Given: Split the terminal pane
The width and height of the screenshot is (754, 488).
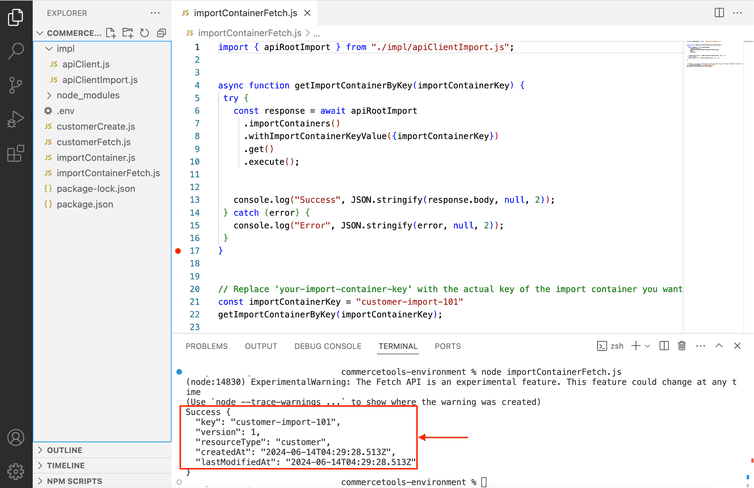Looking at the screenshot, I should click(664, 346).
